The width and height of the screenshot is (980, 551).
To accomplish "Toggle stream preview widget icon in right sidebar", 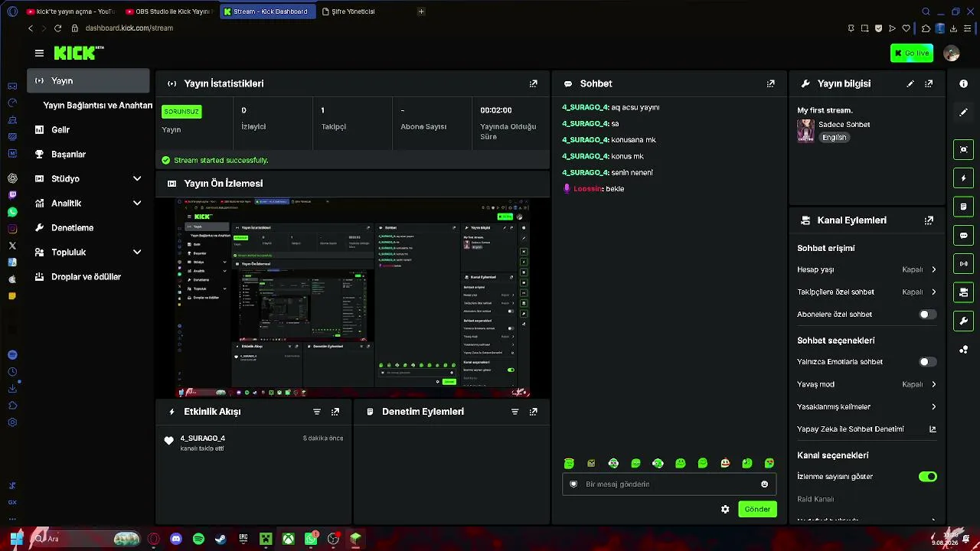I will pyautogui.click(x=964, y=149).
